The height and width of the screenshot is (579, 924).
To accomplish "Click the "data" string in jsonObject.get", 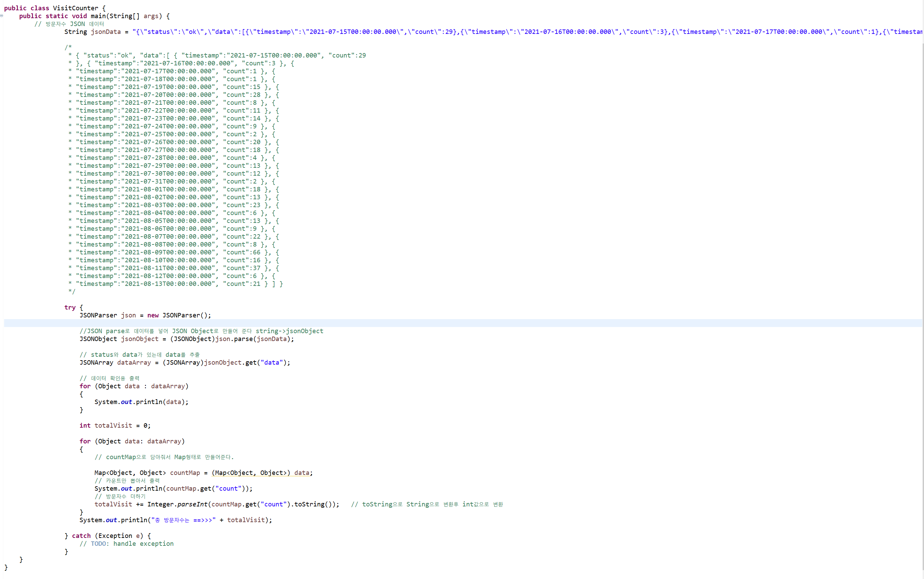I will coord(271,363).
